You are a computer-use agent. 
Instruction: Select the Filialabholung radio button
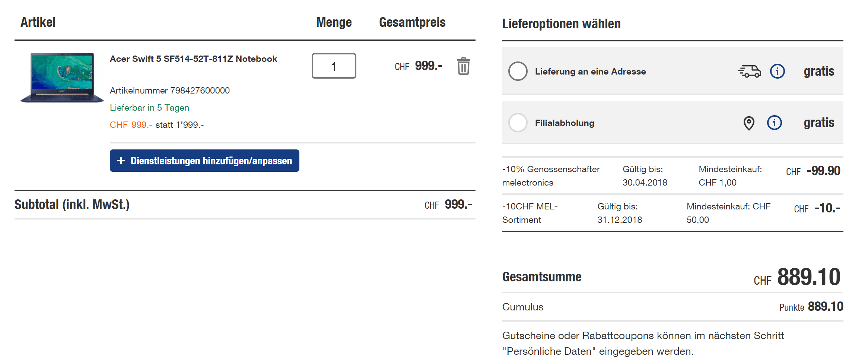pyautogui.click(x=518, y=123)
